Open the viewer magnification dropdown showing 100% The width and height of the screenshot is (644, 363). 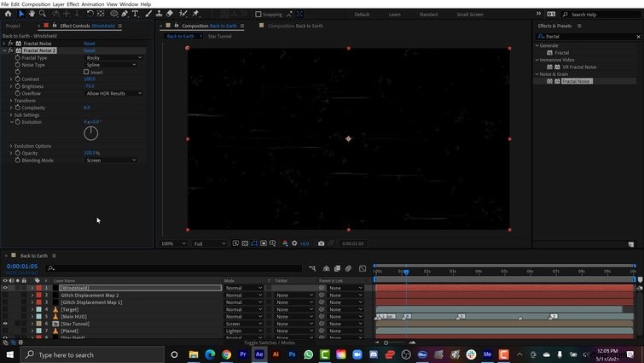click(x=173, y=243)
